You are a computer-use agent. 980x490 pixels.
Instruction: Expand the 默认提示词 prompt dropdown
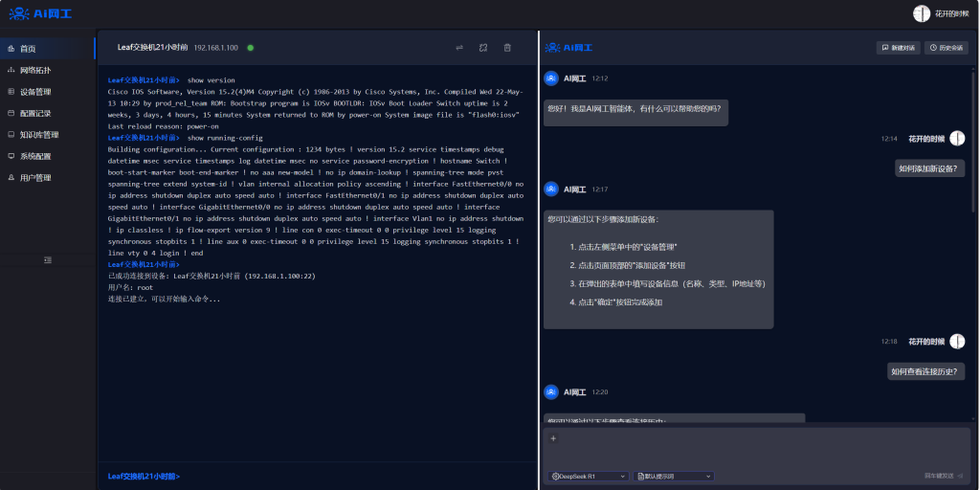(675, 476)
